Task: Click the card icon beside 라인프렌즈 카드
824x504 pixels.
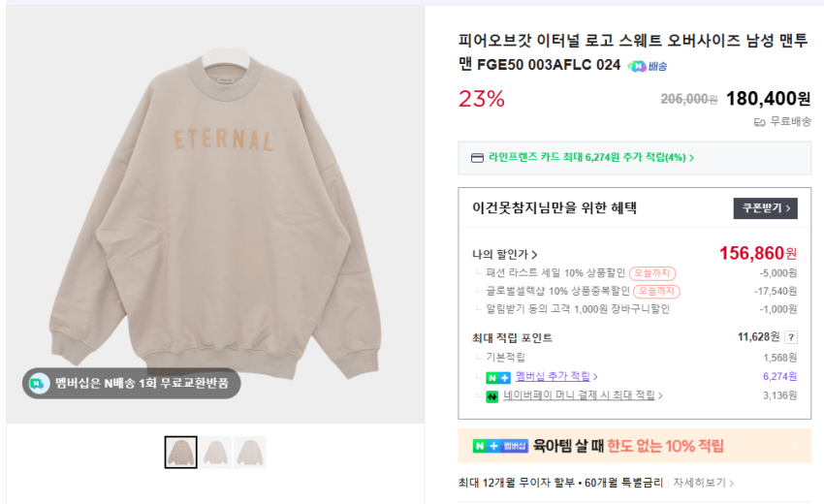Action: (x=477, y=158)
